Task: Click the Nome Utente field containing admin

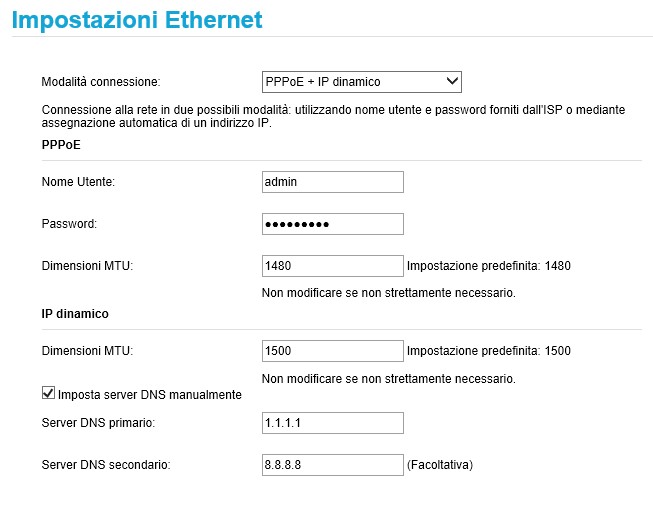Action: pyautogui.click(x=332, y=182)
